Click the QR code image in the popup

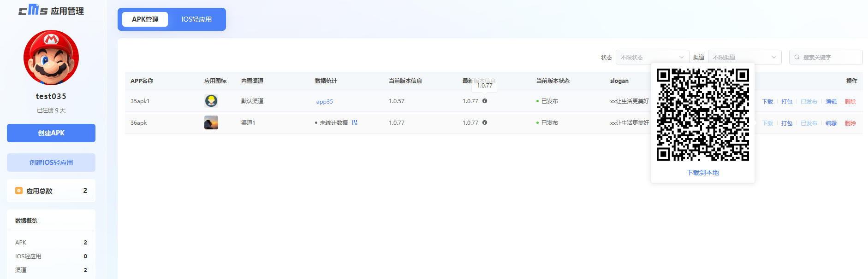[703, 115]
